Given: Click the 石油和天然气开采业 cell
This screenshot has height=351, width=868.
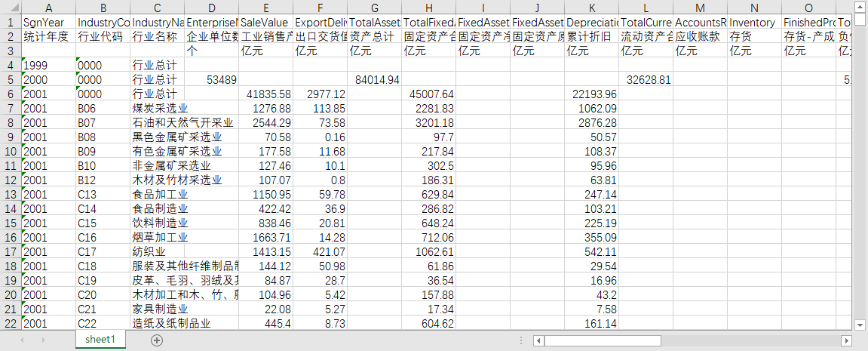Looking at the screenshot, I should [157, 122].
